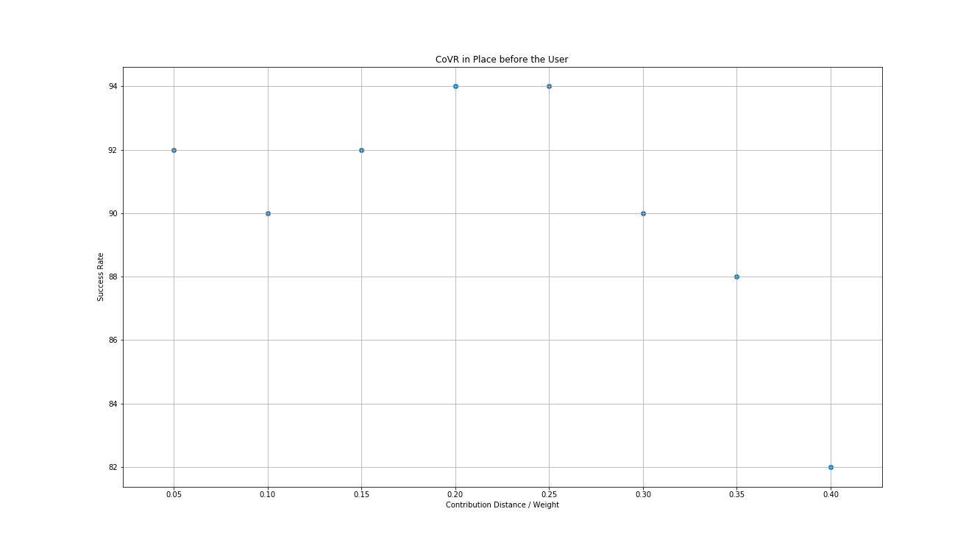Select the 86 y-axis tick label
The image size is (980, 556).
(x=113, y=341)
